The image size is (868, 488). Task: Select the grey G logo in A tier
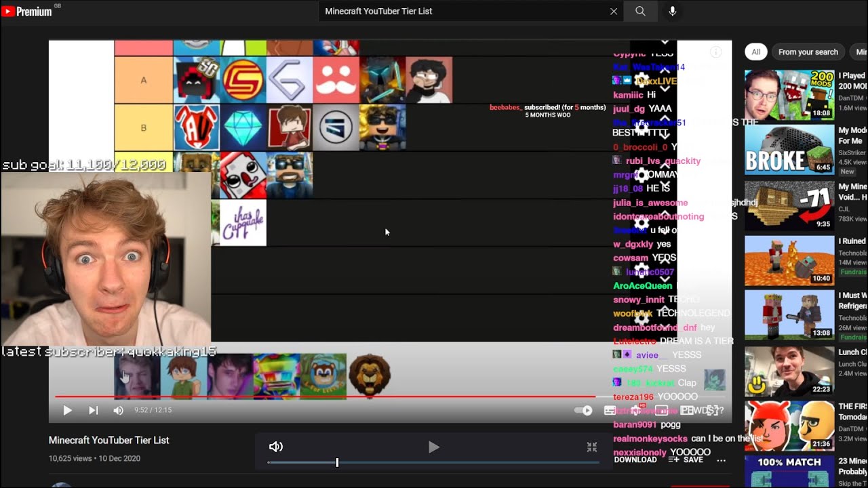290,80
